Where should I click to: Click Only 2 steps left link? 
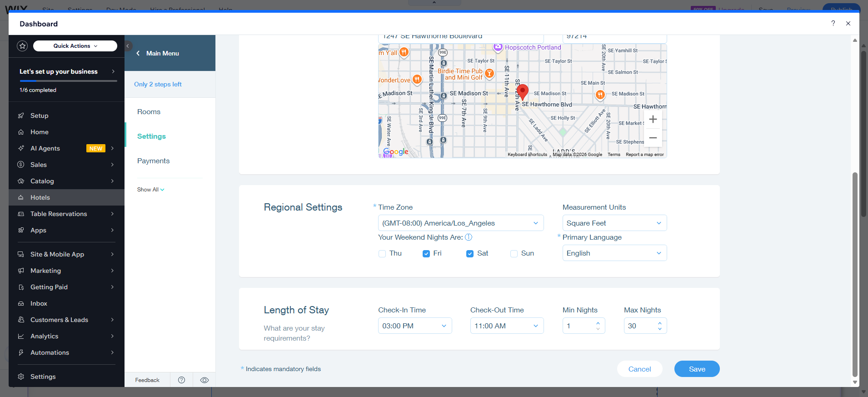158,84
